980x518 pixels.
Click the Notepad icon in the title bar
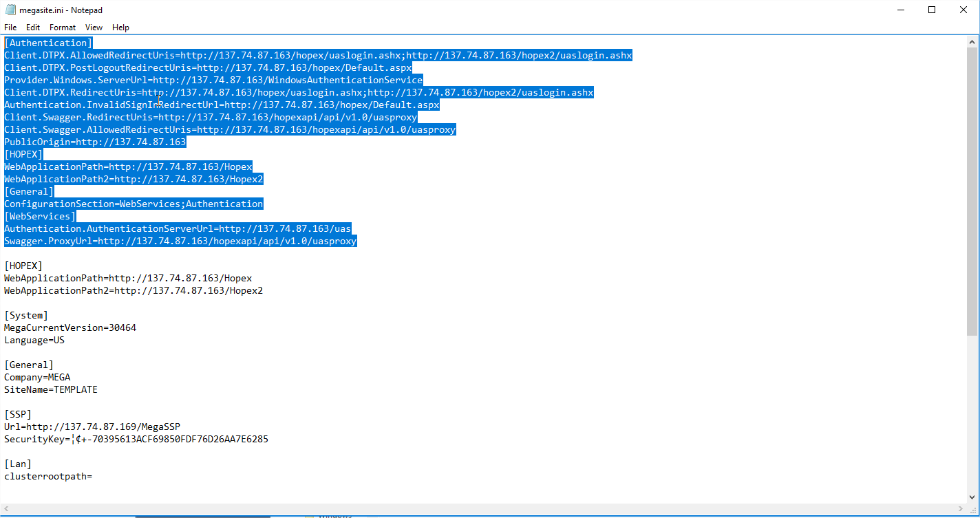click(x=10, y=10)
